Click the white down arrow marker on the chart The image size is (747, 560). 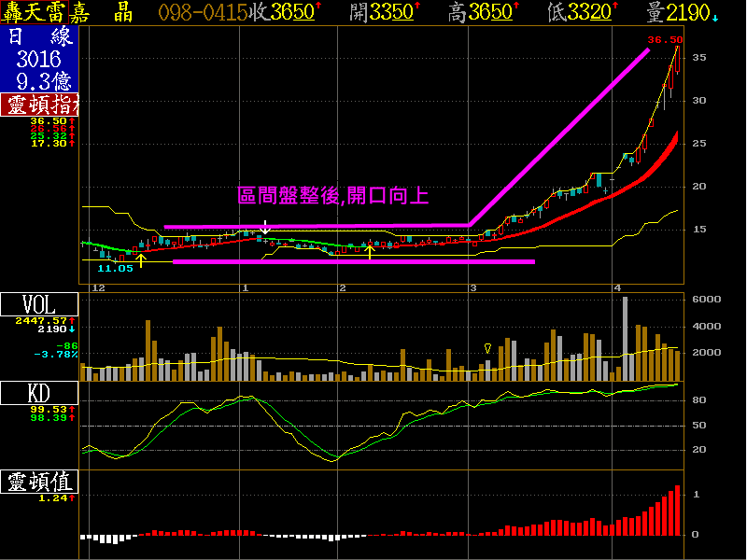tap(265, 227)
